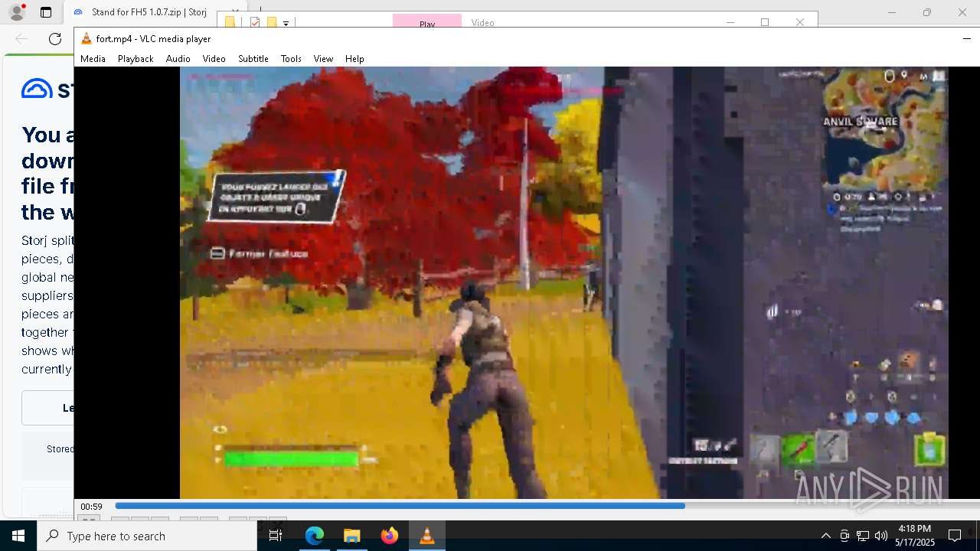The width and height of the screenshot is (980, 551).
Task: Open Microsoft Edge from the taskbar
Action: click(315, 536)
